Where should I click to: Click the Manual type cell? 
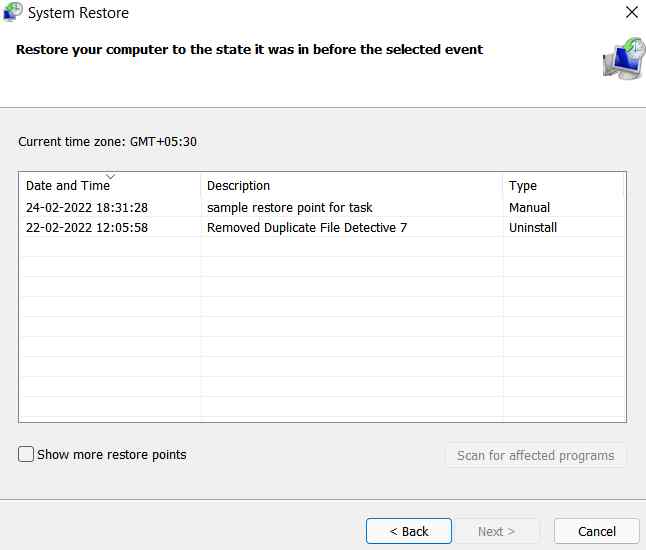tap(529, 208)
